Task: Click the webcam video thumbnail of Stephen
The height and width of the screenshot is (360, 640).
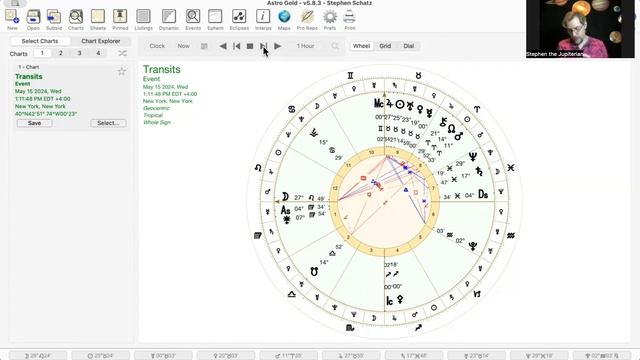Action: [x=580, y=29]
